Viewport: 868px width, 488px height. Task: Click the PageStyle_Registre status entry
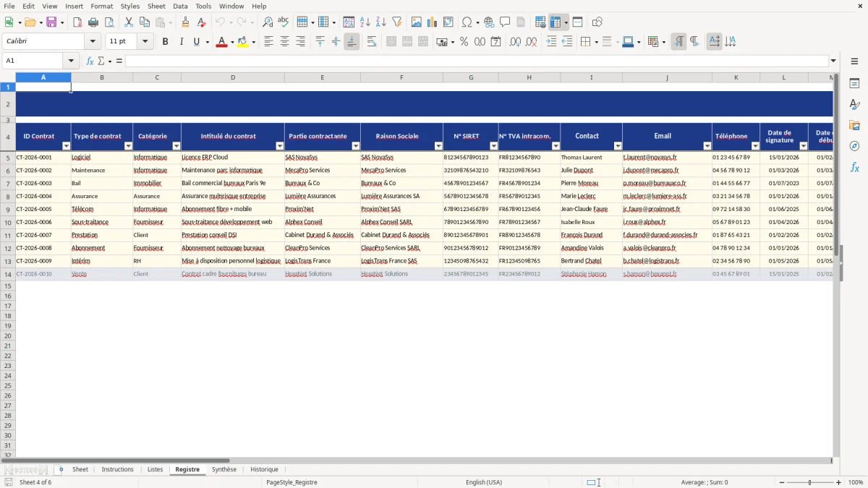(x=292, y=482)
